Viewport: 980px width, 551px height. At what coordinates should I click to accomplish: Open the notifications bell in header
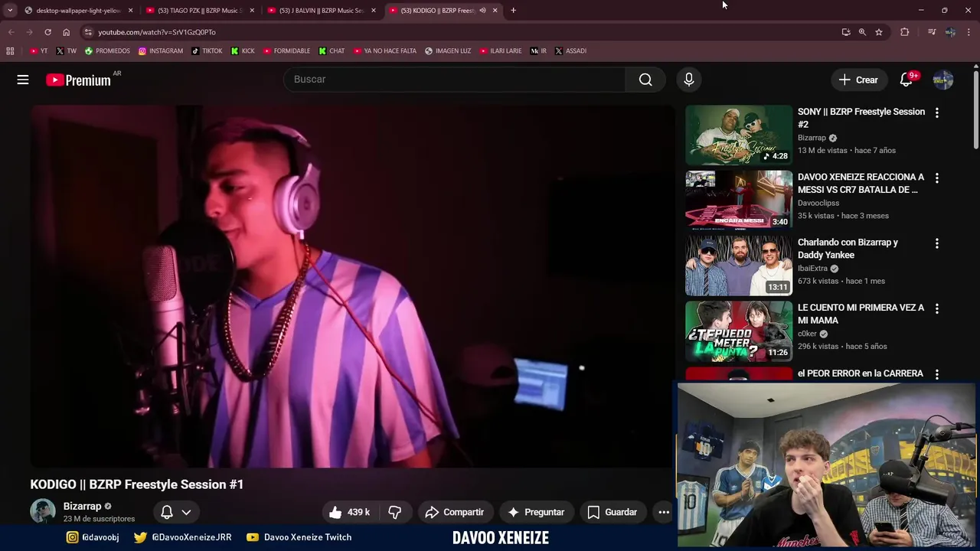[x=906, y=80]
